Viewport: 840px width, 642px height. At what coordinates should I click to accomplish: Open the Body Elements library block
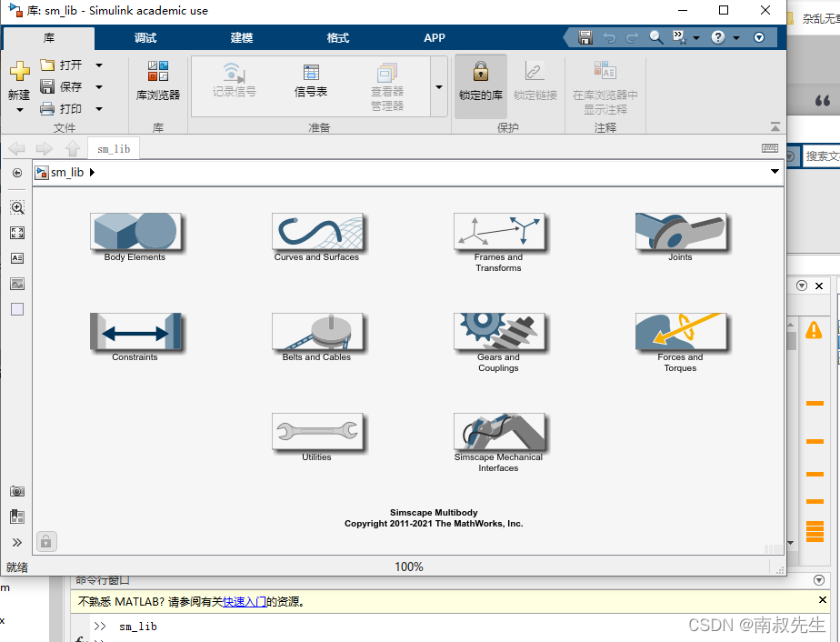pyautogui.click(x=135, y=232)
